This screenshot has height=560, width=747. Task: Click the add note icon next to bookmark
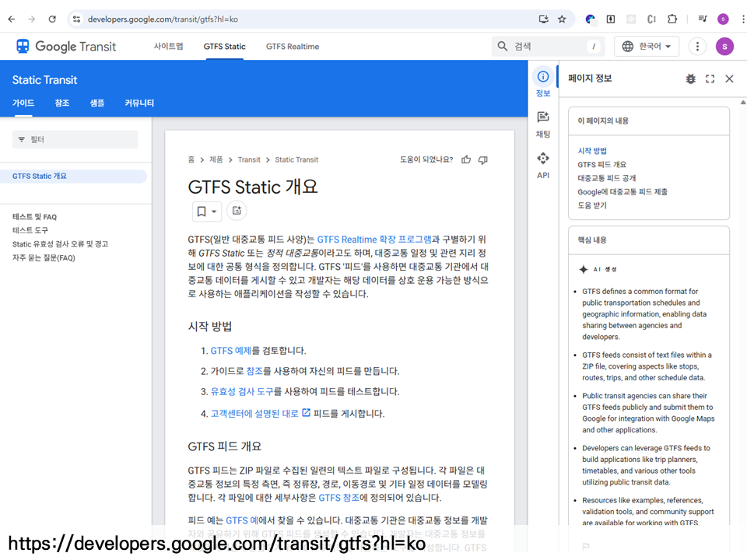coord(237,211)
